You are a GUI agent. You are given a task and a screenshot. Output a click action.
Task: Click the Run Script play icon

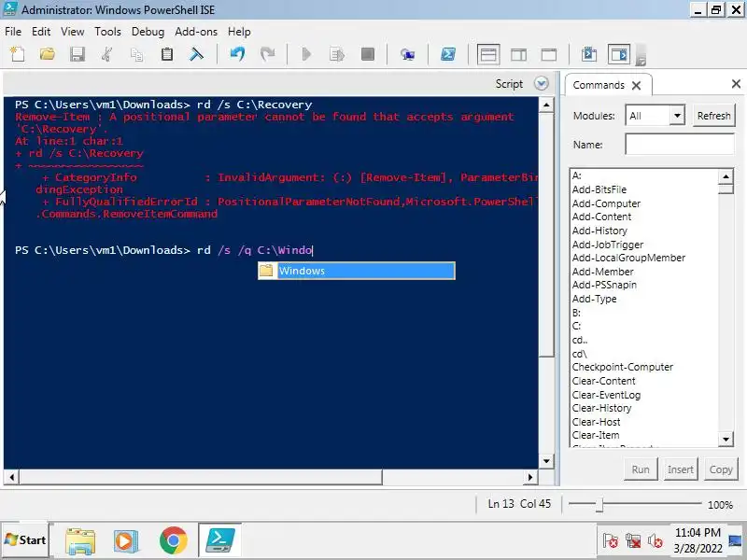tap(307, 54)
